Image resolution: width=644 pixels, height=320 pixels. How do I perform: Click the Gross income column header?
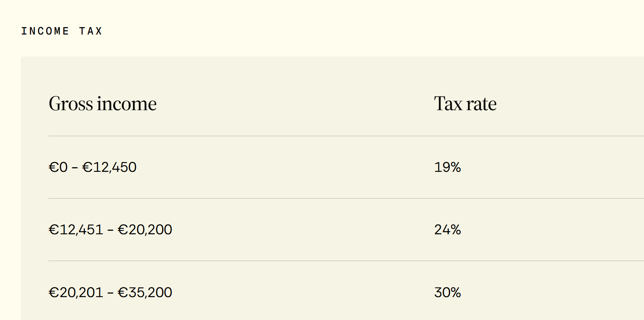pyautogui.click(x=103, y=104)
